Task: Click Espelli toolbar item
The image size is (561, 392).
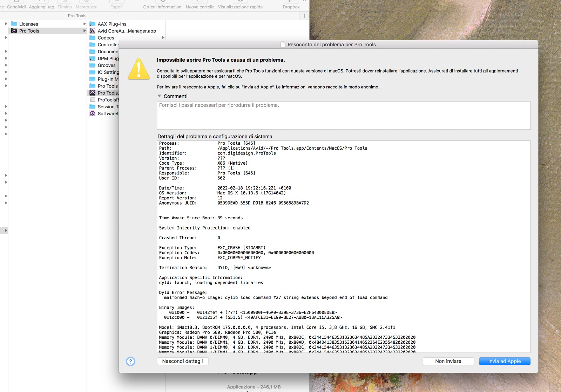Action: [x=117, y=7]
